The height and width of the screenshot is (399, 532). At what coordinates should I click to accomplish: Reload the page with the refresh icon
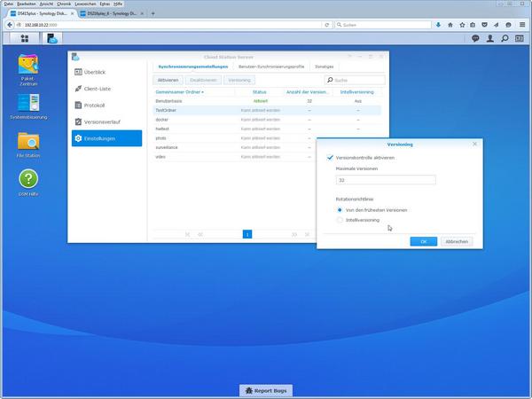coord(326,25)
